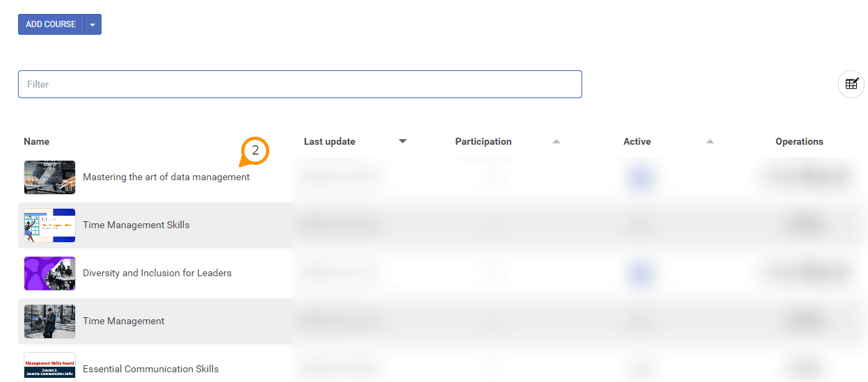Sort by the Name column header

point(37,141)
